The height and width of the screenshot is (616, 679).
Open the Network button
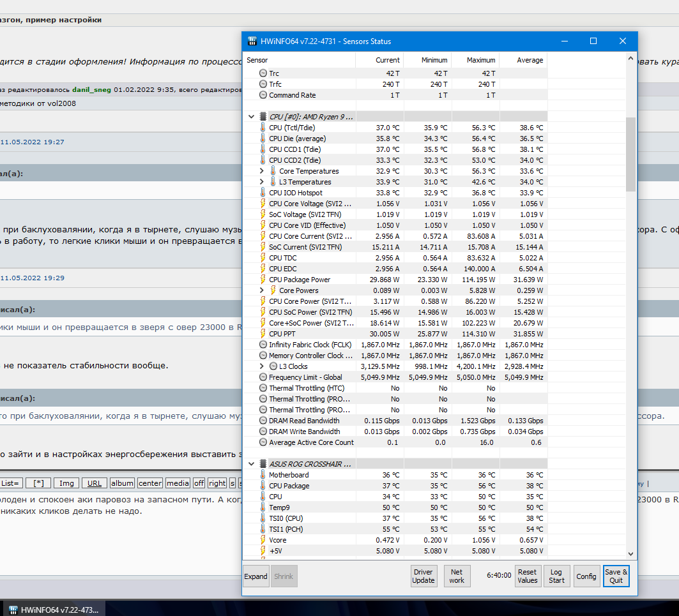click(457, 576)
